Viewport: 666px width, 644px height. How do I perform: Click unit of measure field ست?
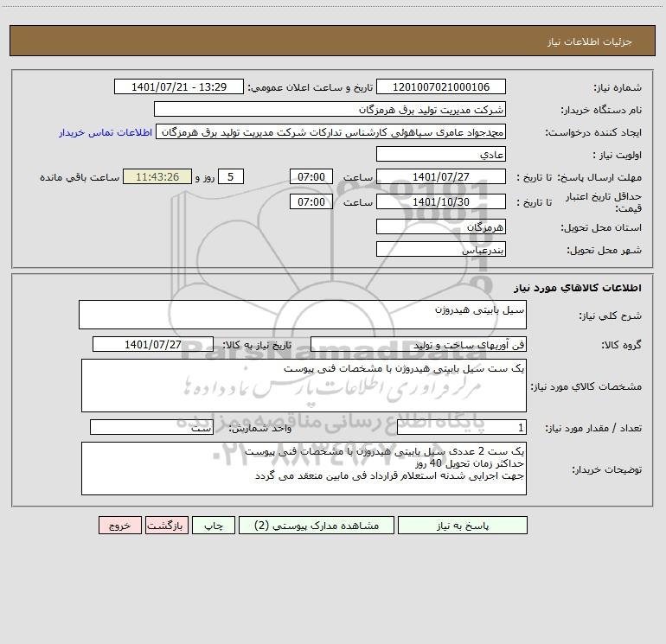pos(151,427)
